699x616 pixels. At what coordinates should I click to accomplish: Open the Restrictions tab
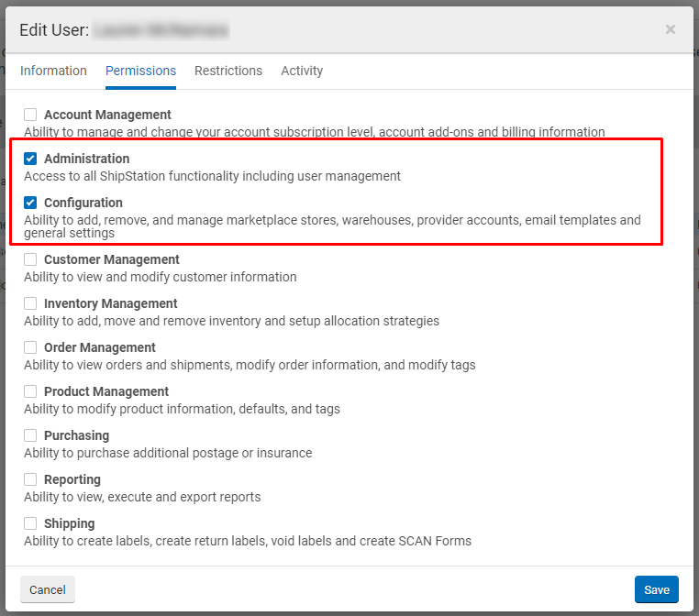[x=228, y=71]
